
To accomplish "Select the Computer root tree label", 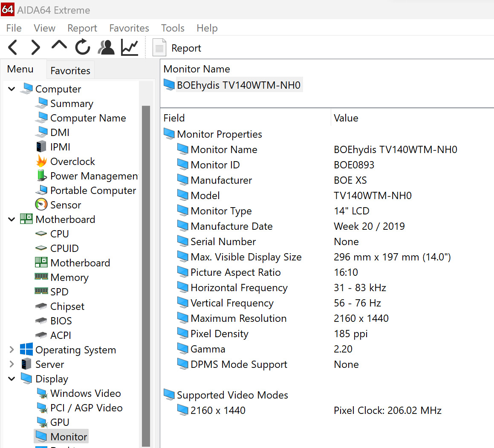I will [x=58, y=89].
